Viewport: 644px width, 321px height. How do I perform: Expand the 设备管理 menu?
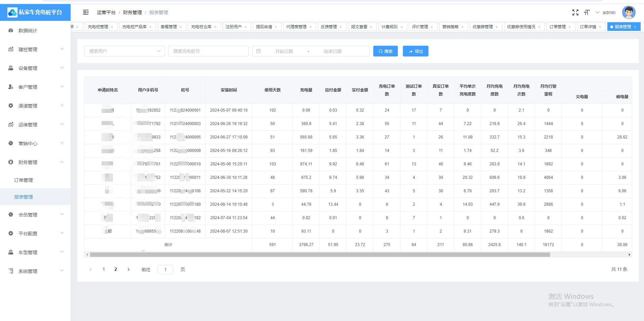tap(62, 68)
